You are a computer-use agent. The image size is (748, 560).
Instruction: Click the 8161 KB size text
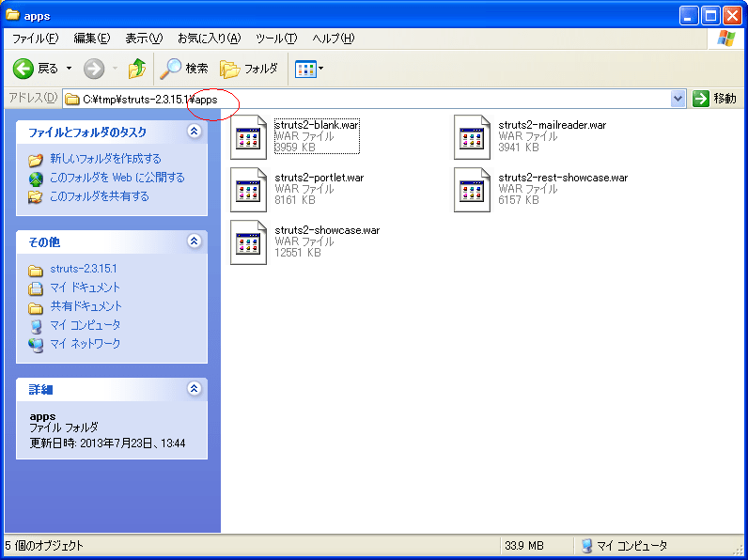(x=295, y=200)
